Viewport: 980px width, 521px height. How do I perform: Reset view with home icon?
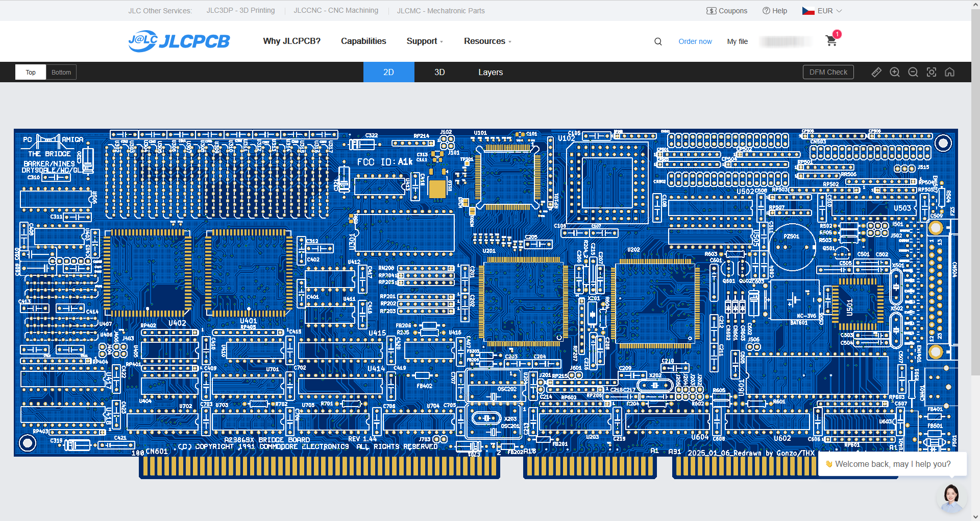tap(949, 72)
